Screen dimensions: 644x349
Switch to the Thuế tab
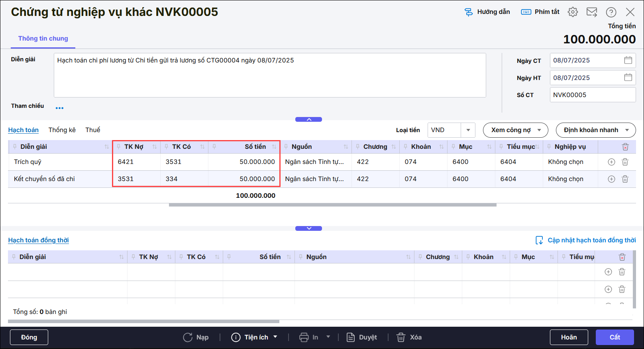click(x=92, y=130)
